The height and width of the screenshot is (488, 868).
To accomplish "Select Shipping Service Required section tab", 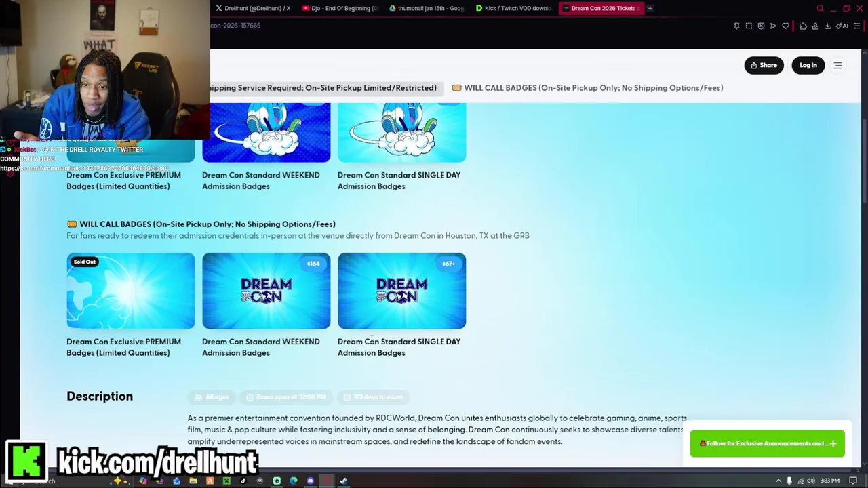I will coord(327,88).
